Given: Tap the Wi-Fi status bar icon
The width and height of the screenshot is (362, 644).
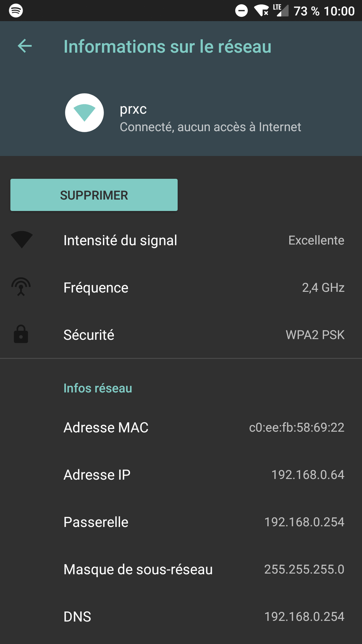Looking at the screenshot, I should (x=261, y=11).
